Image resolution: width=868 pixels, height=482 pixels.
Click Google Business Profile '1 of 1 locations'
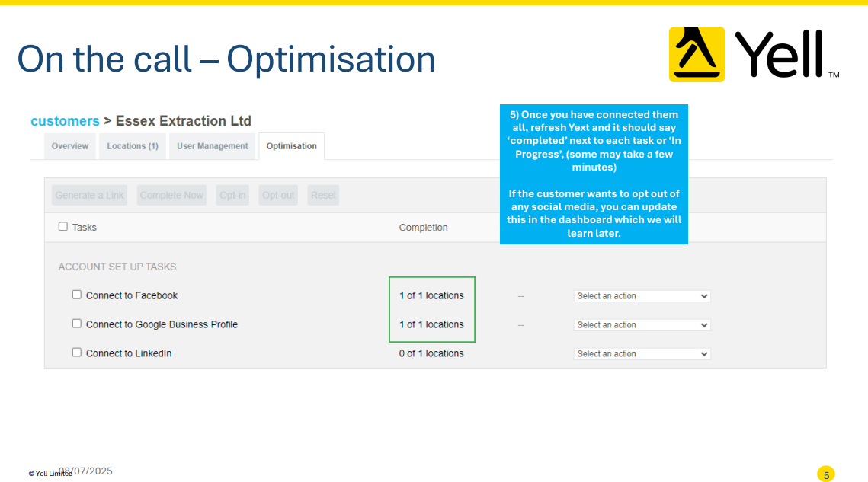(x=431, y=324)
